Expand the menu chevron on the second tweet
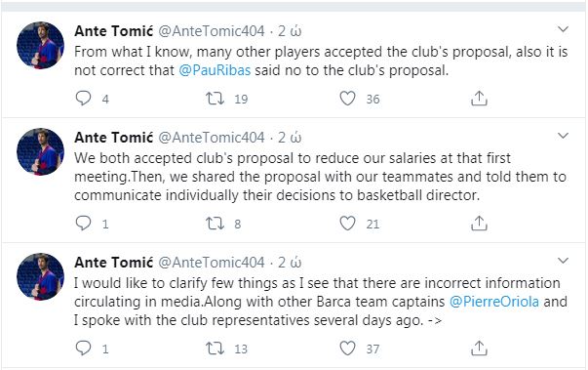The width and height of the screenshot is (588, 370). [564, 136]
